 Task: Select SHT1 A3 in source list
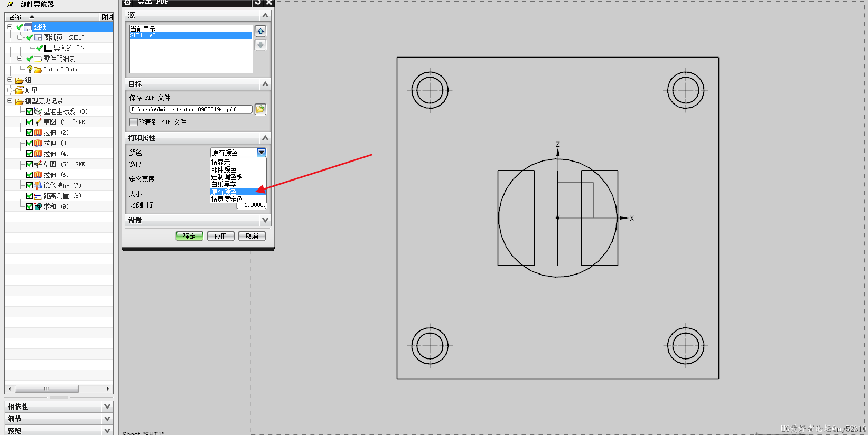click(191, 36)
